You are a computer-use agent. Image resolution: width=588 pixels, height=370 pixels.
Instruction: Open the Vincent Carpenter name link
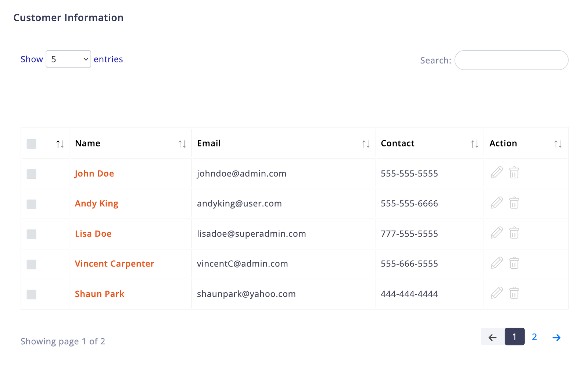114,264
